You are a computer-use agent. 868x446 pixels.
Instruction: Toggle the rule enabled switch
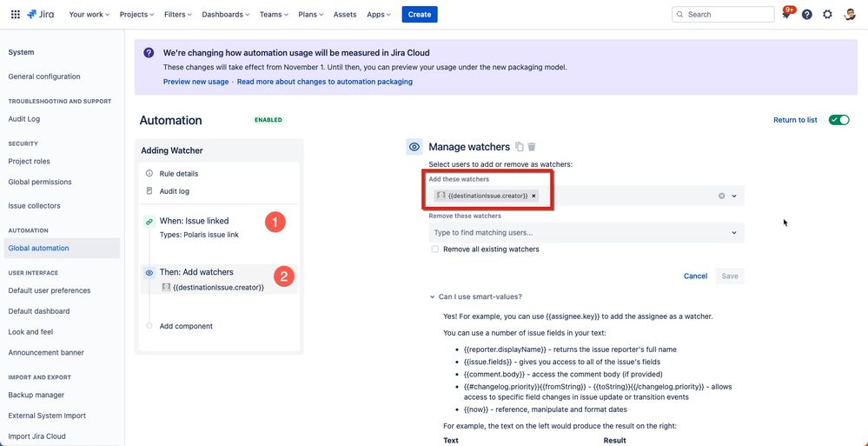click(838, 120)
